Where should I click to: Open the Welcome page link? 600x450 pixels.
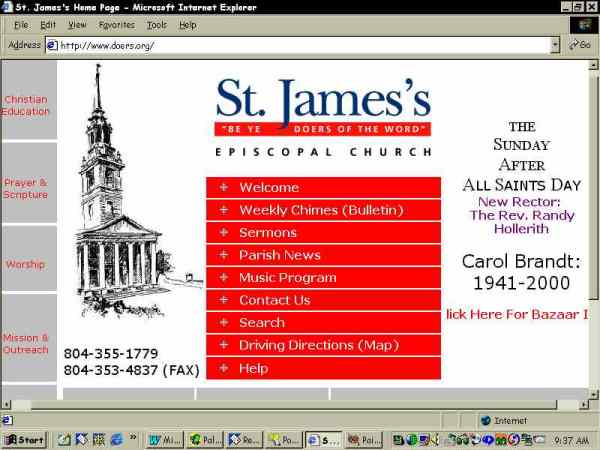coord(323,188)
